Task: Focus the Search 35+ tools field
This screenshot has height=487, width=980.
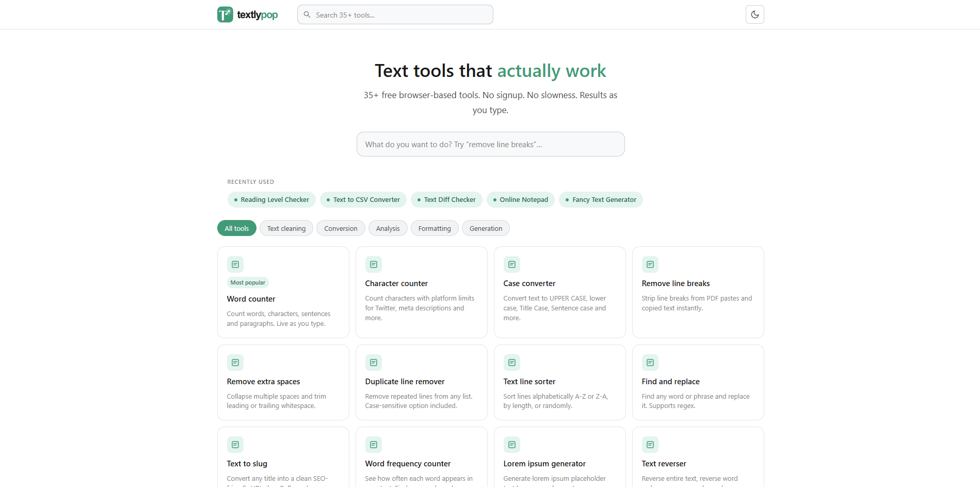Action: pos(395,14)
